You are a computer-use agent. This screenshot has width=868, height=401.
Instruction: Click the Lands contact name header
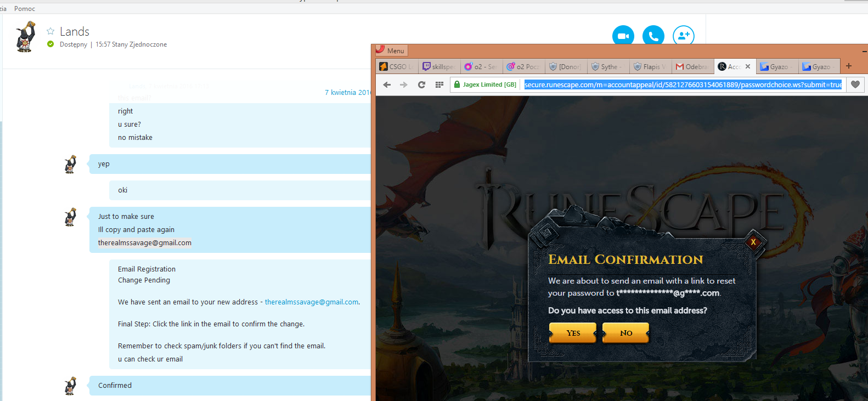[75, 31]
